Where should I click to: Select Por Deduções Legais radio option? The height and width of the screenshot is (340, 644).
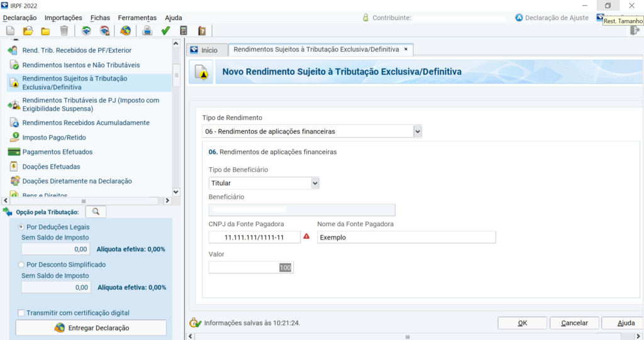click(21, 227)
